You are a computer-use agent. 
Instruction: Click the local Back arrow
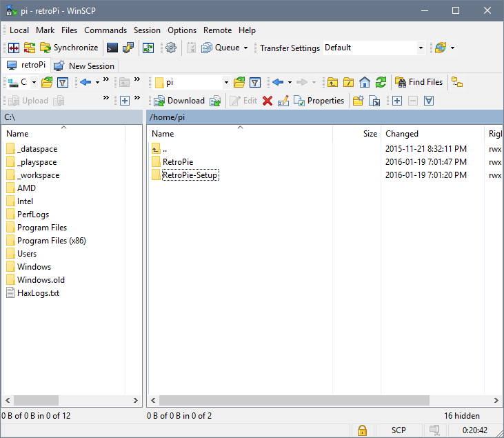click(x=85, y=82)
